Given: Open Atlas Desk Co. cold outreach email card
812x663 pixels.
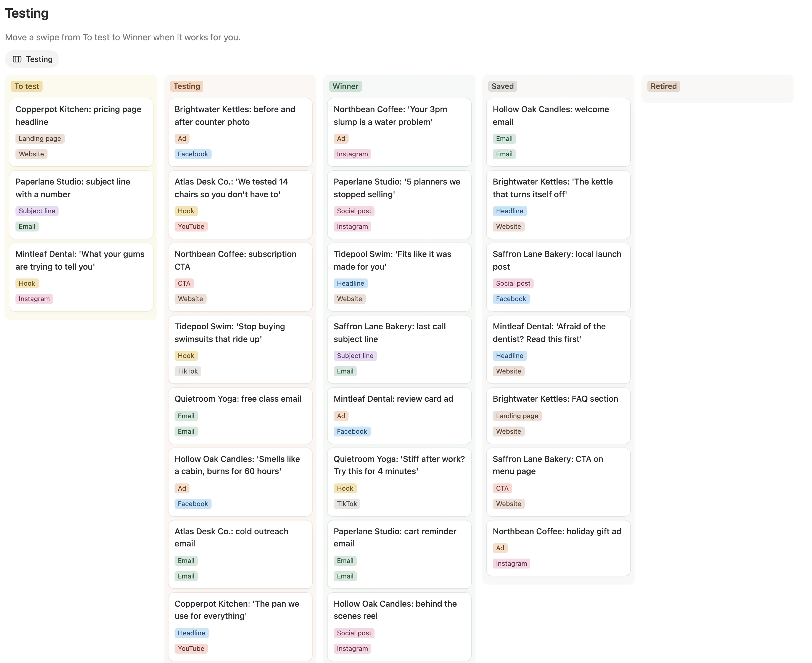Looking at the screenshot, I should [240, 554].
